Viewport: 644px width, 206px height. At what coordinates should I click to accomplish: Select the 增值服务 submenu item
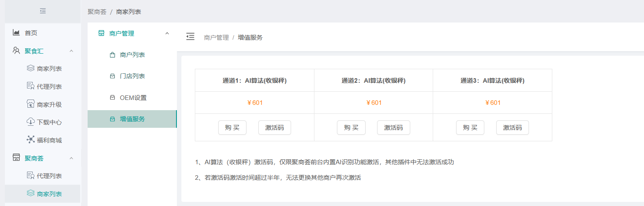(132, 119)
